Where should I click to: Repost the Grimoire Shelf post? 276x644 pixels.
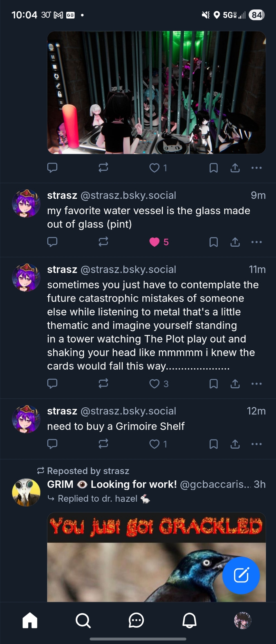coord(103,444)
